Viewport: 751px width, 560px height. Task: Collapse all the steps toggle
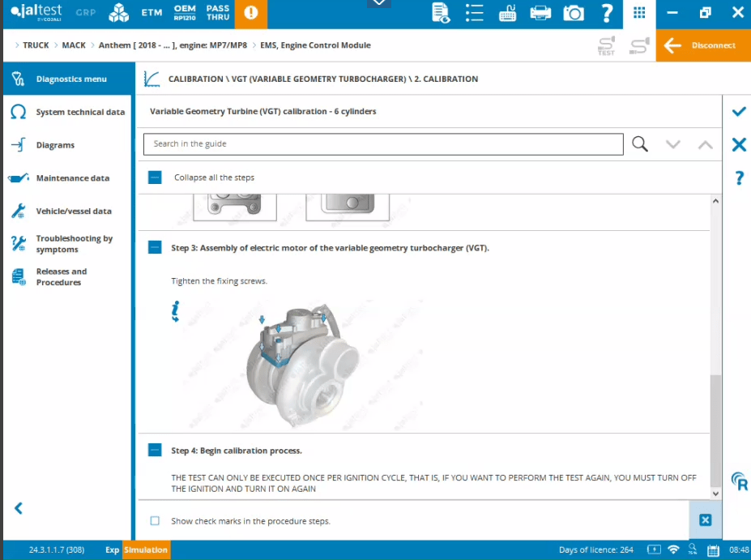pos(155,177)
